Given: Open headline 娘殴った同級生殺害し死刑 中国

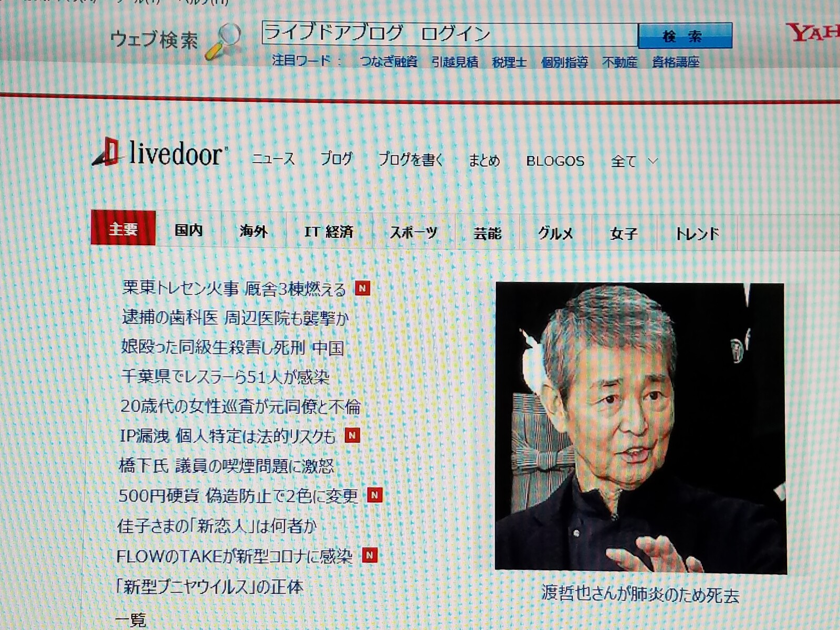Looking at the screenshot, I should [233, 347].
